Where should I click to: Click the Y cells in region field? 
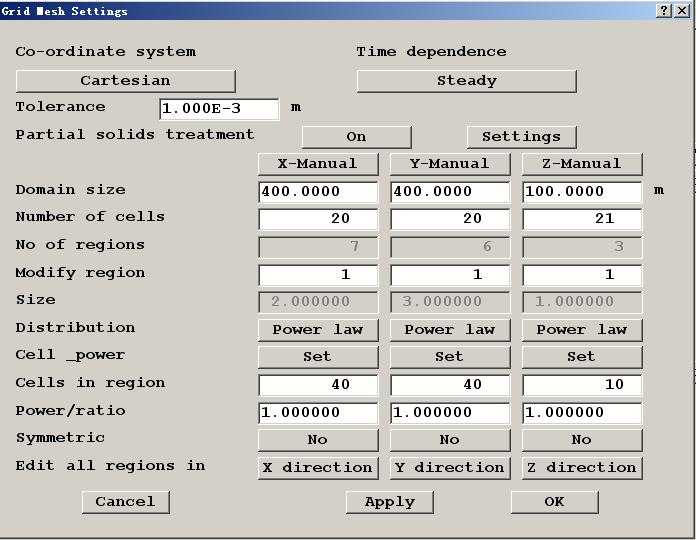point(449,384)
